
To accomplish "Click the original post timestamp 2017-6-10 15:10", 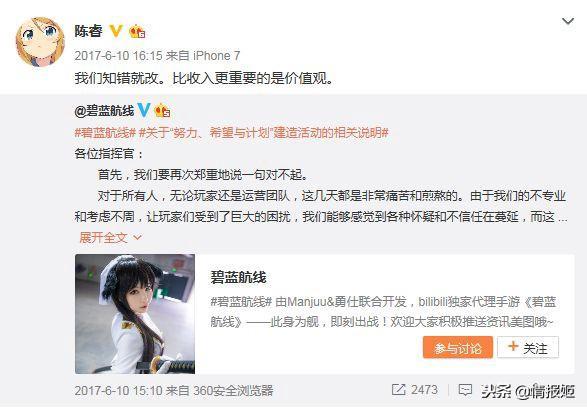I will tap(118, 391).
